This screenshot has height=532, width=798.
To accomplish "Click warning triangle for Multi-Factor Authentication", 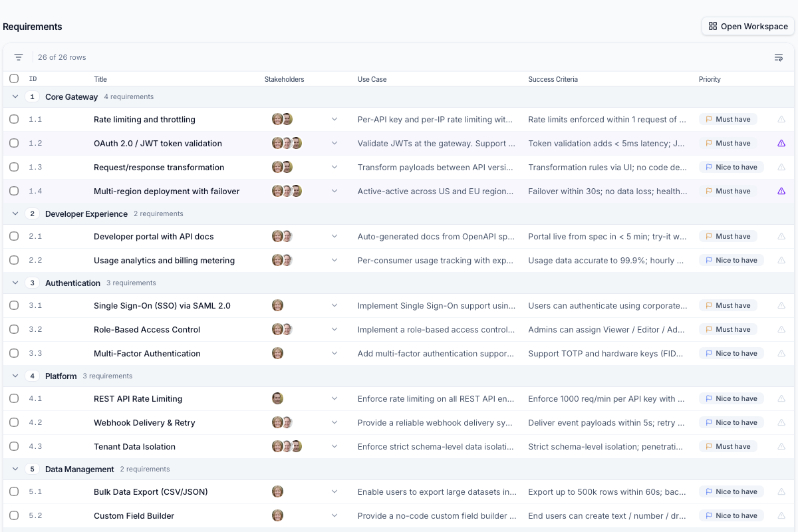I will (781, 354).
